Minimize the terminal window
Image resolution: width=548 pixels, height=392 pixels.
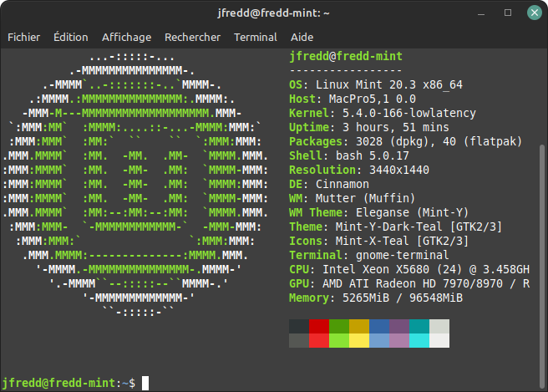coord(481,13)
